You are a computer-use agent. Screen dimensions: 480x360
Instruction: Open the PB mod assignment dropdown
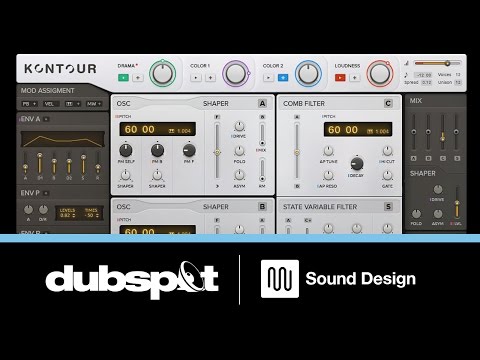click(x=29, y=104)
